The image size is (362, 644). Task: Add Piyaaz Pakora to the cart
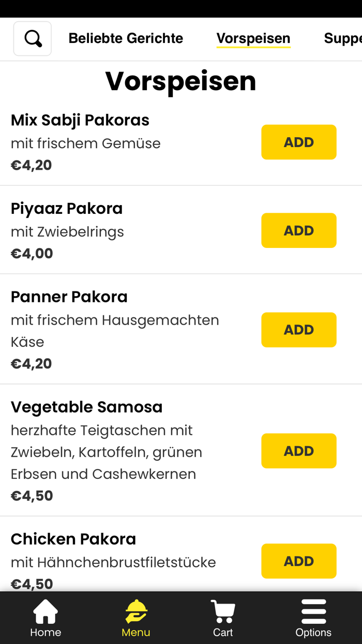[299, 230]
